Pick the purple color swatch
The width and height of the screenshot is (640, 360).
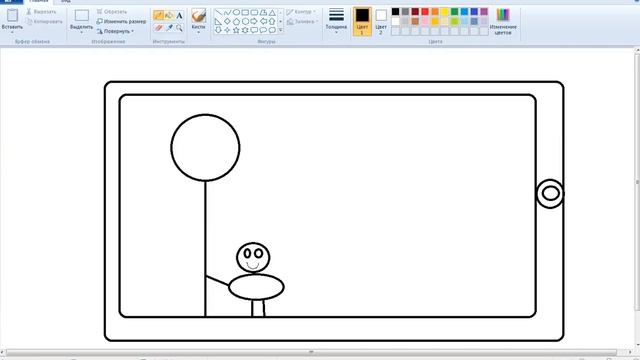coord(484,11)
